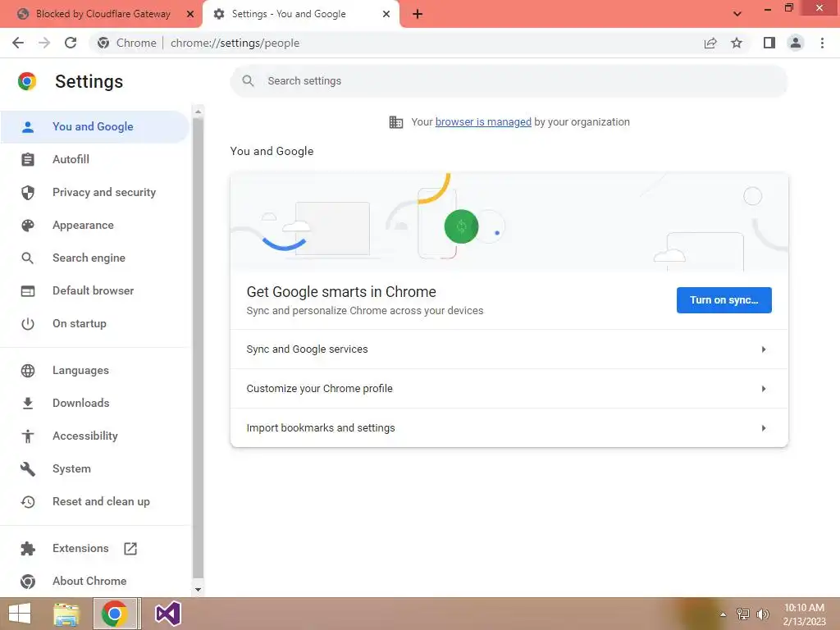Click Turn on sync button
840x630 pixels.
pos(724,300)
